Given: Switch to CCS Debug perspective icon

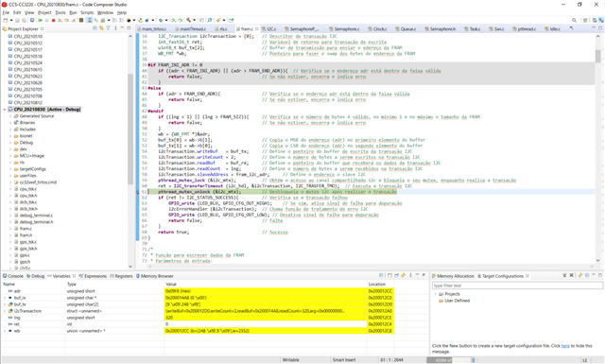Looking at the screenshot, I should (601, 20).
